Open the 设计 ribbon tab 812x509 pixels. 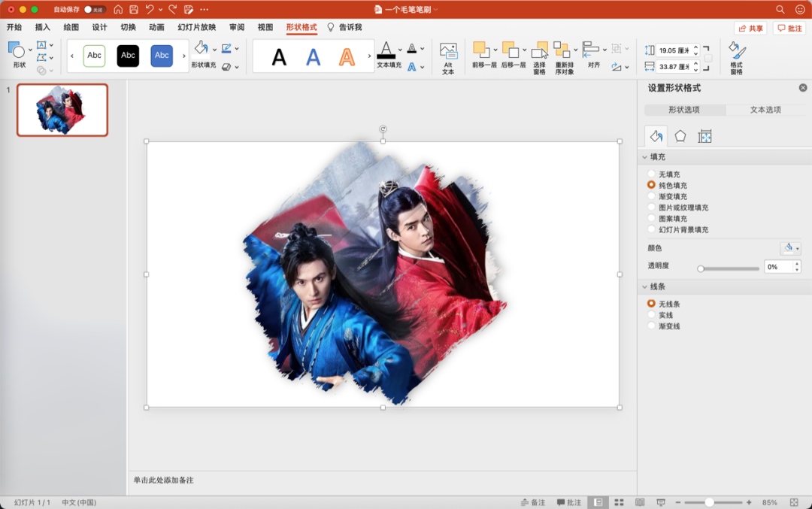[99, 28]
